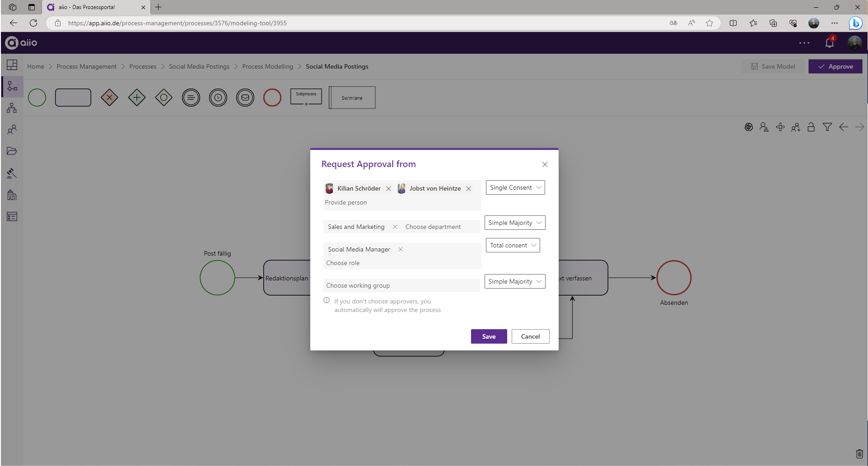Image resolution: width=868 pixels, height=466 pixels.
Task: Unlock the model via padlock icon
Action: [x=811, y=127]
